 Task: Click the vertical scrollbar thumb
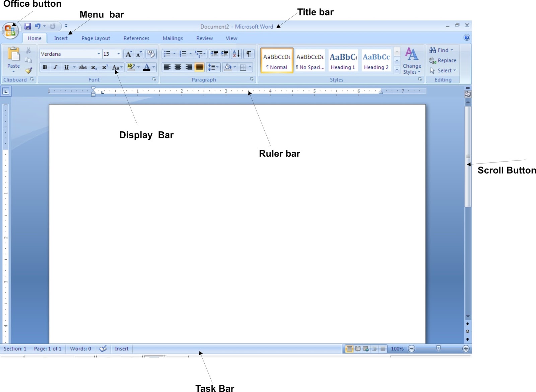pos(468,156)
